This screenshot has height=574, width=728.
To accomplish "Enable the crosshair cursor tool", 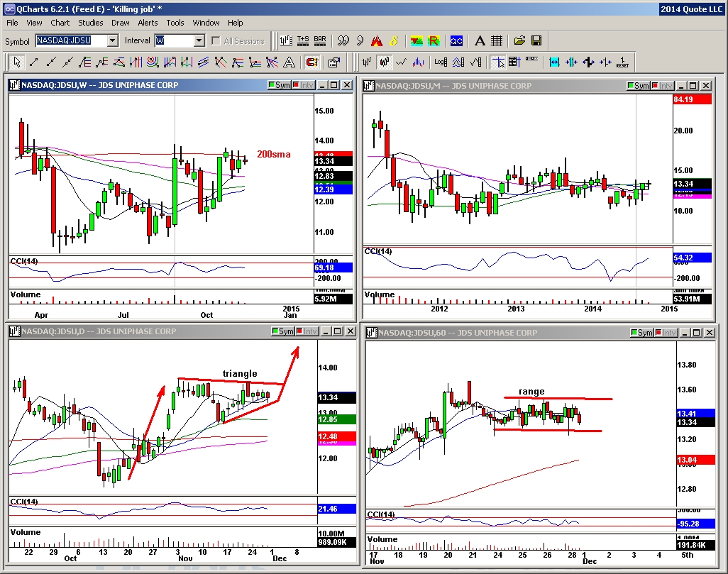I will click(x=498, y=62).
